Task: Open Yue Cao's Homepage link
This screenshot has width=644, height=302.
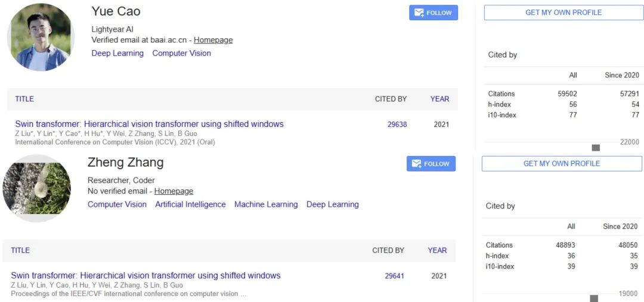Action: point(213,40)
